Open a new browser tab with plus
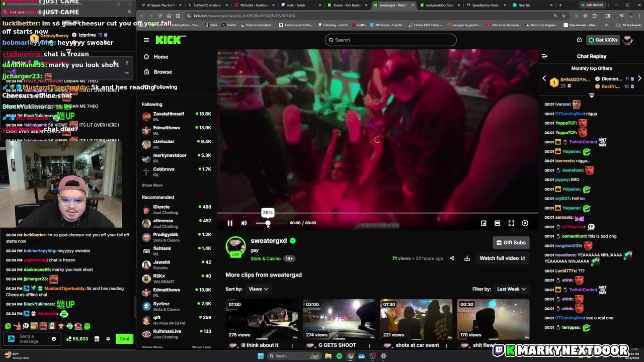Screen dimensions: 644x362 coord(560,5)
